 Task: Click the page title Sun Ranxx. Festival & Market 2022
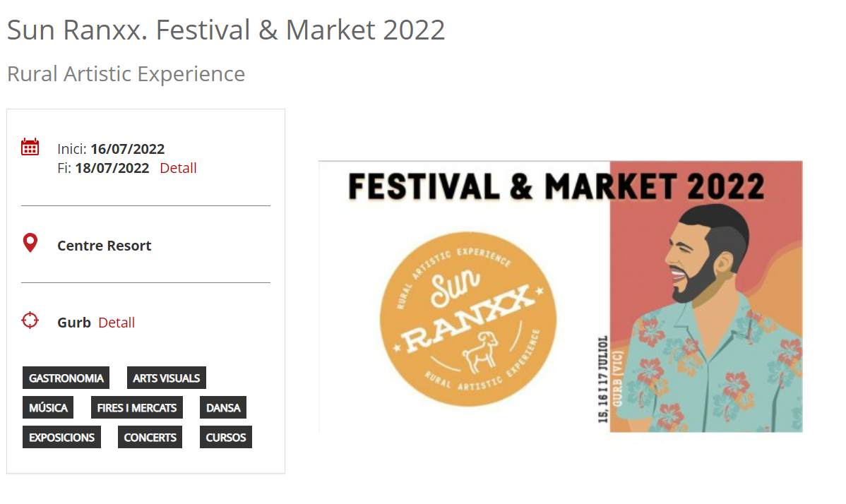coord(226,30)
